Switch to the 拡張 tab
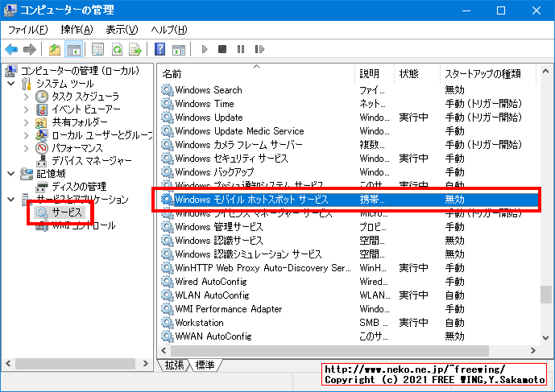Viewport: 555px width, 392px height. coord(174,365)
